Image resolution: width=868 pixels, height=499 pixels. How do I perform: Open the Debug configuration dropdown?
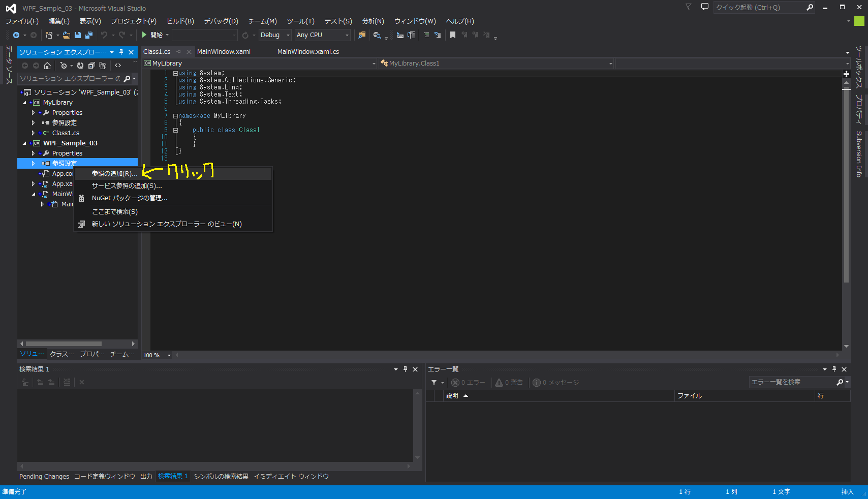click(x=275, y=35)
